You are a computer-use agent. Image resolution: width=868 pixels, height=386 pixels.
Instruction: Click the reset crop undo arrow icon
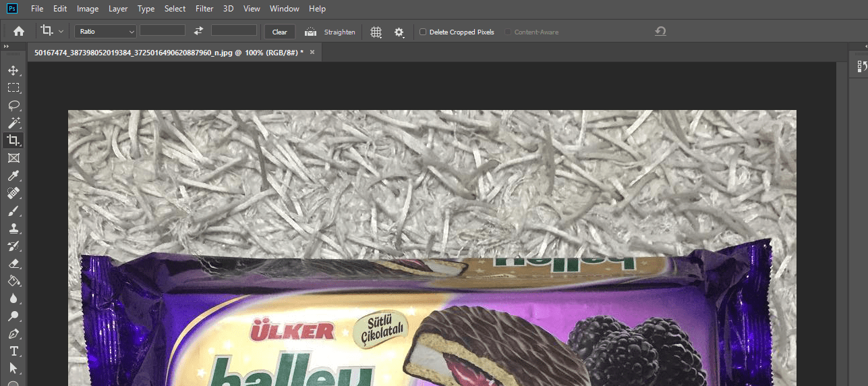click(660, 31)
